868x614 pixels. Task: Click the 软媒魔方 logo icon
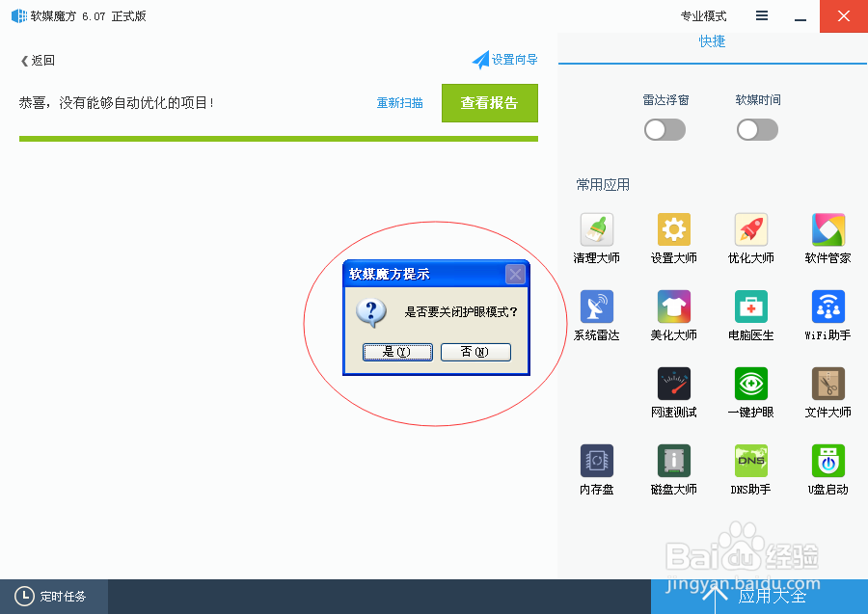[19, 16]
